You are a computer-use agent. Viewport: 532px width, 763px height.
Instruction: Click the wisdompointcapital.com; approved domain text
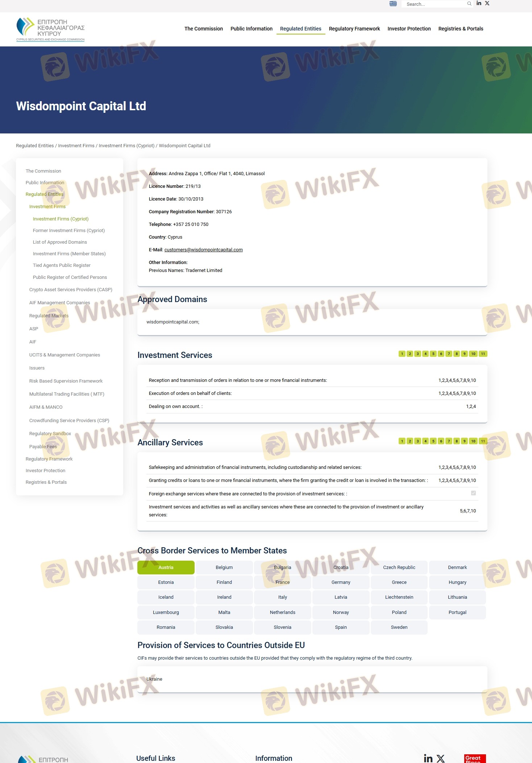point(173,322)
